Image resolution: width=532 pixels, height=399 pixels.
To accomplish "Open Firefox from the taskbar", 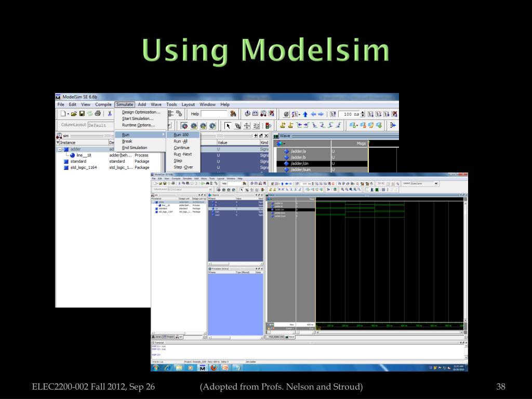I will coord(214,368).
